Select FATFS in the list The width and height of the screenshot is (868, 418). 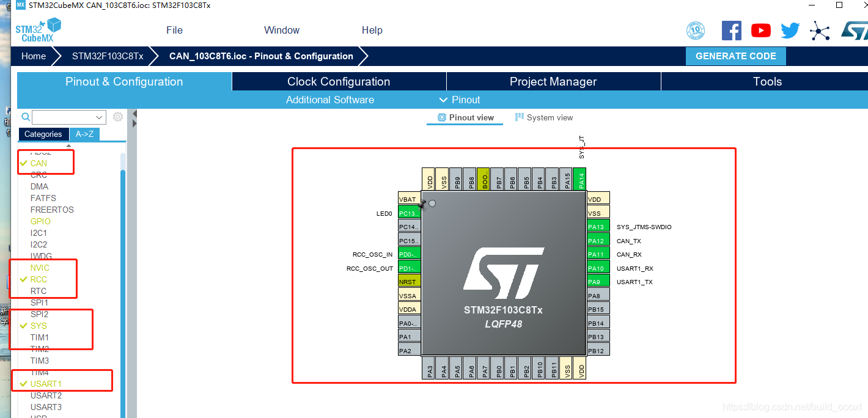pos(43,198)
